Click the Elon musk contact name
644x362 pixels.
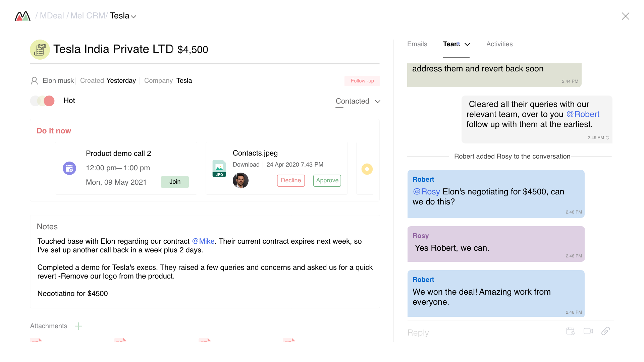[x=58, y=81]
